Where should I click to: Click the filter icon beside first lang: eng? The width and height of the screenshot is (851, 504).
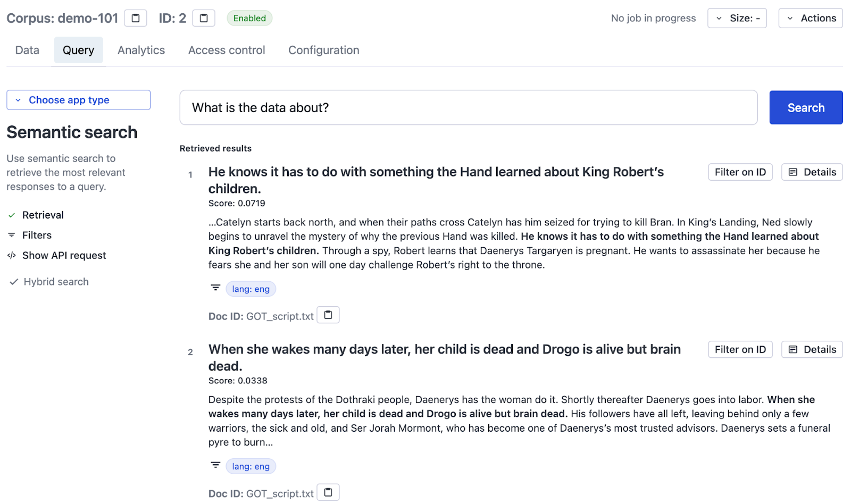215,288
